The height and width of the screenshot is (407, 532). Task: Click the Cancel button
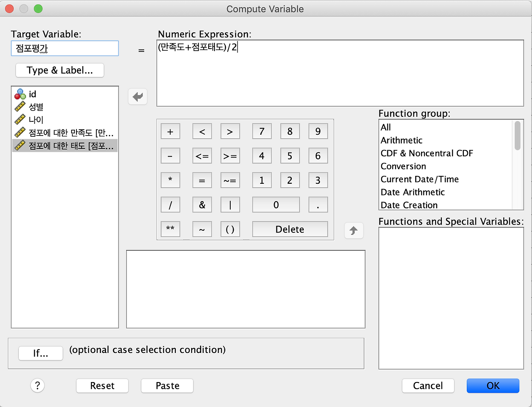click(x=428, y=385)
